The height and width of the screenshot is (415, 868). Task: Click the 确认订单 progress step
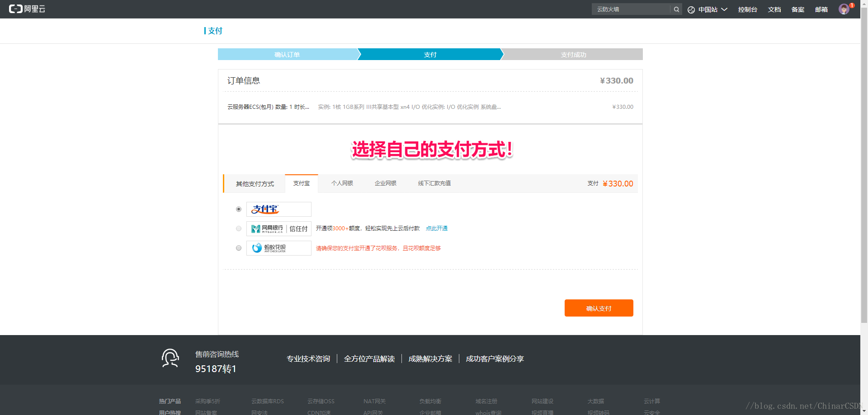click(x=288, y=54)
